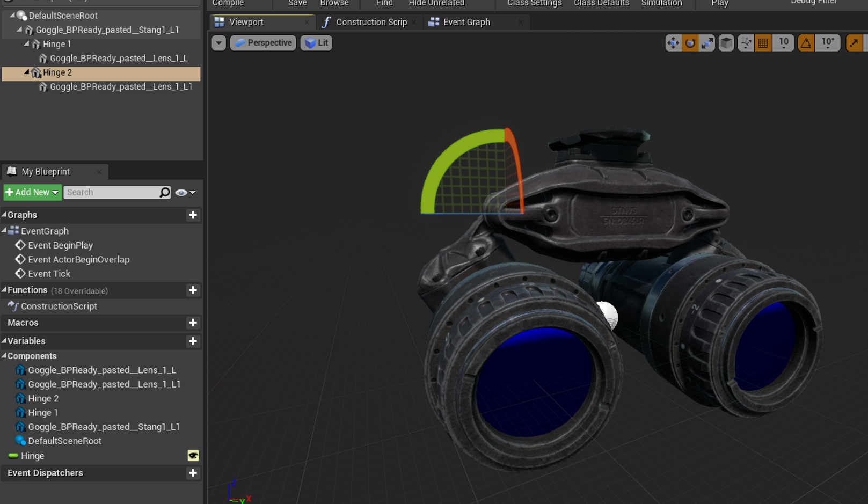Toggle Hinge variable instance-editable eye
Viewport: 868px width, 504px height.
pyautogui.click(x=193, y=456)
